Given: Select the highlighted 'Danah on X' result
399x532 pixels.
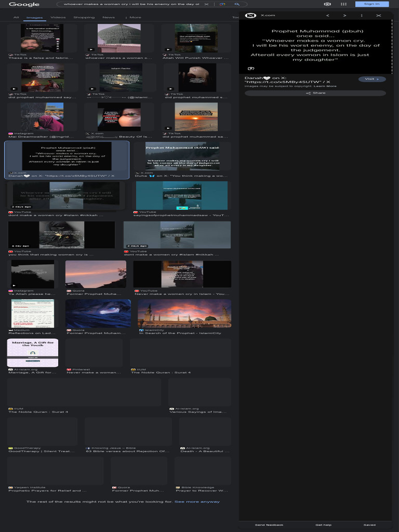Looking at the screenshot, I should click(x=67, y=159).
